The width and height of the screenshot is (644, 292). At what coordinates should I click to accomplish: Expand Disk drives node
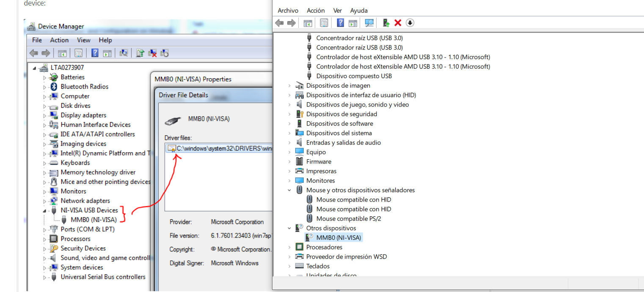pyautogui.click(x=44, y=106)
